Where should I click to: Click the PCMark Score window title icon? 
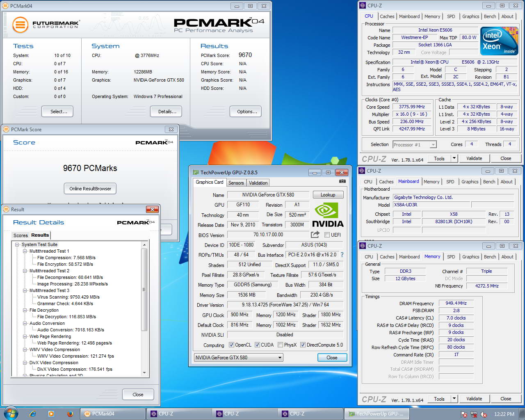6,129
